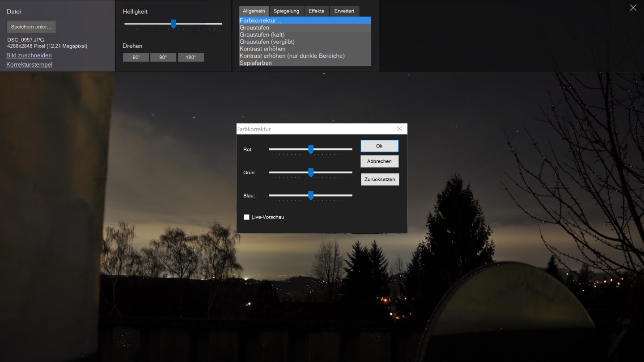This screenshot has height=362, width=644.
Task: Click the Speichern unter... button
Action: (x=31, y=27)
